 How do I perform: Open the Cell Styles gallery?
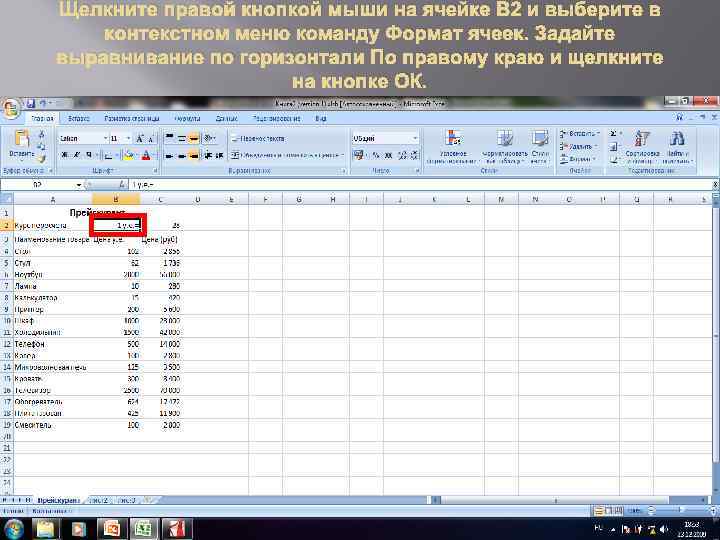[540, 147]
